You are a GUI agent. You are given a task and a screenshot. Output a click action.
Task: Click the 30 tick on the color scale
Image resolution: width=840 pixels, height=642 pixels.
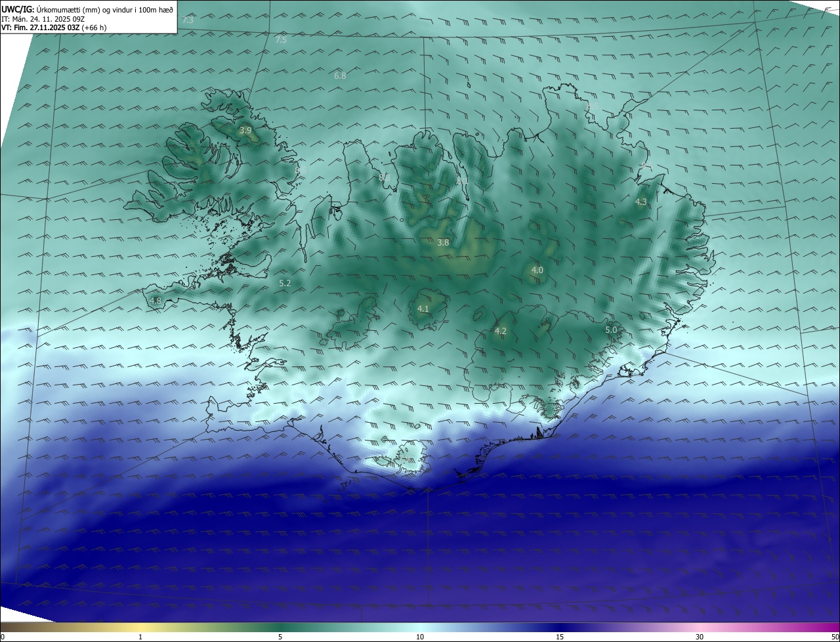700,637
